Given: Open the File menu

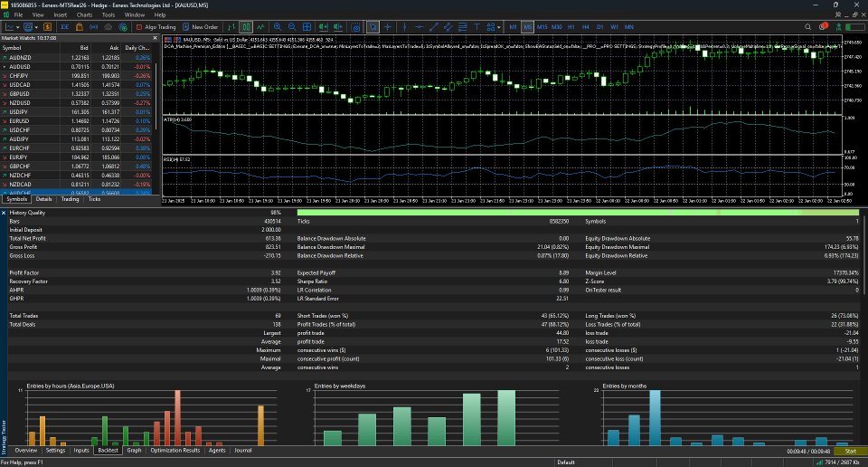Looking at the screenshot, I should [x=18, y=15].
